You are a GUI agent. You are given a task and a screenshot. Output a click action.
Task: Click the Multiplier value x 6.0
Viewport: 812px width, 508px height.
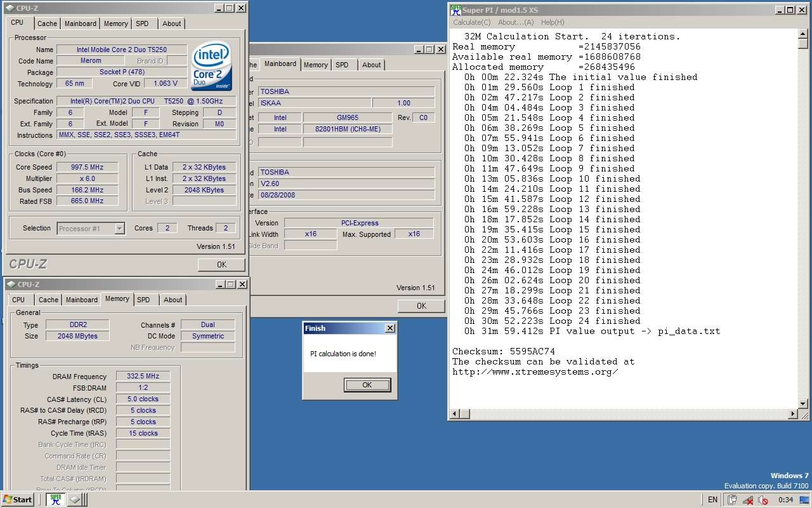(87, 178)
